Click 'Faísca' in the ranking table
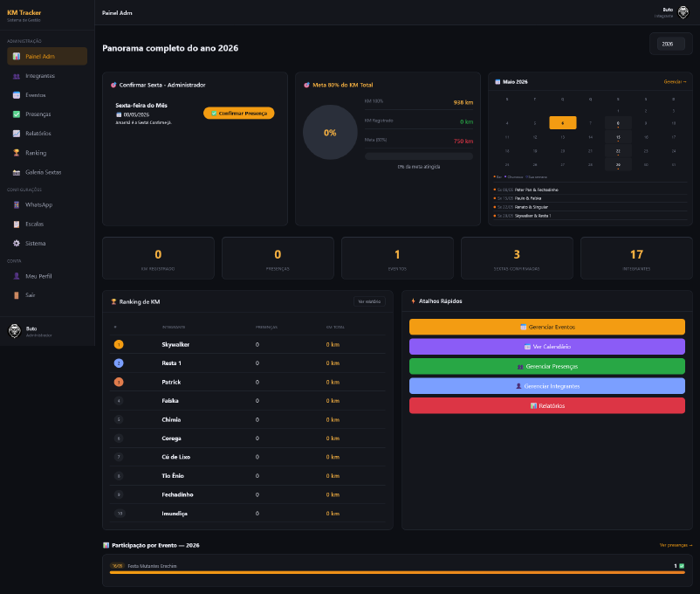Screen dimensions: 700x594 [170, 401]
